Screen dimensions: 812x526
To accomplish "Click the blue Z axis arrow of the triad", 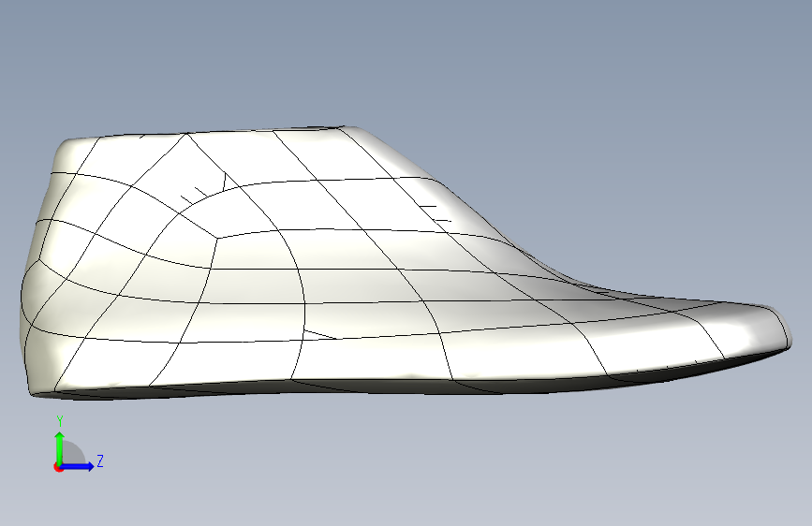I will tap(77, 466).
